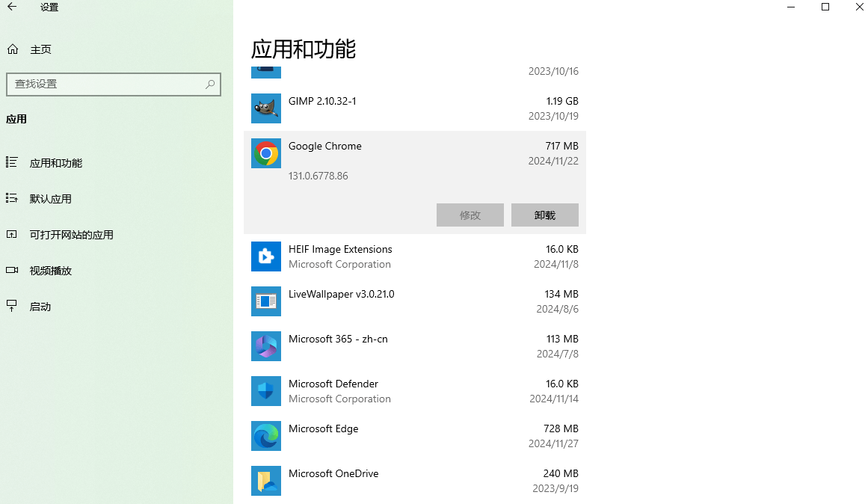The image size is (868, 504).
Task: Click the Microsoft OneDrive app icon
Action: (x=265, y=481)
